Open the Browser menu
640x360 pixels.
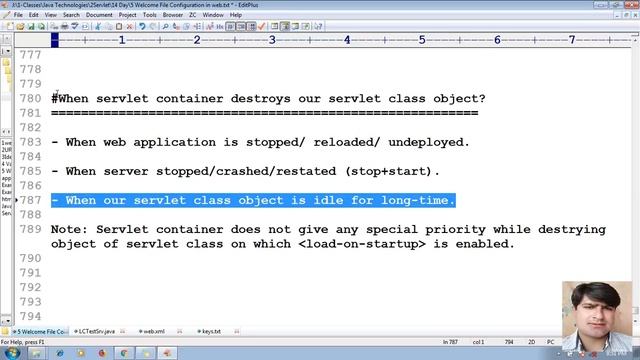tap(173, 15)
